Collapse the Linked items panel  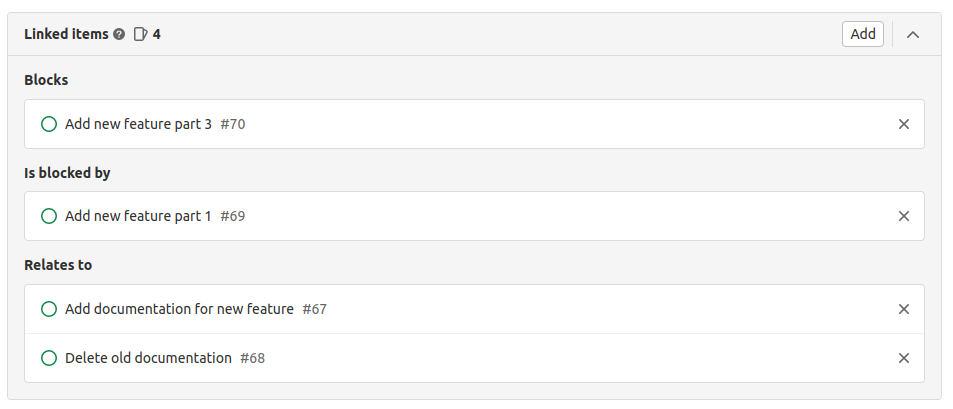[x=913, y=34]
